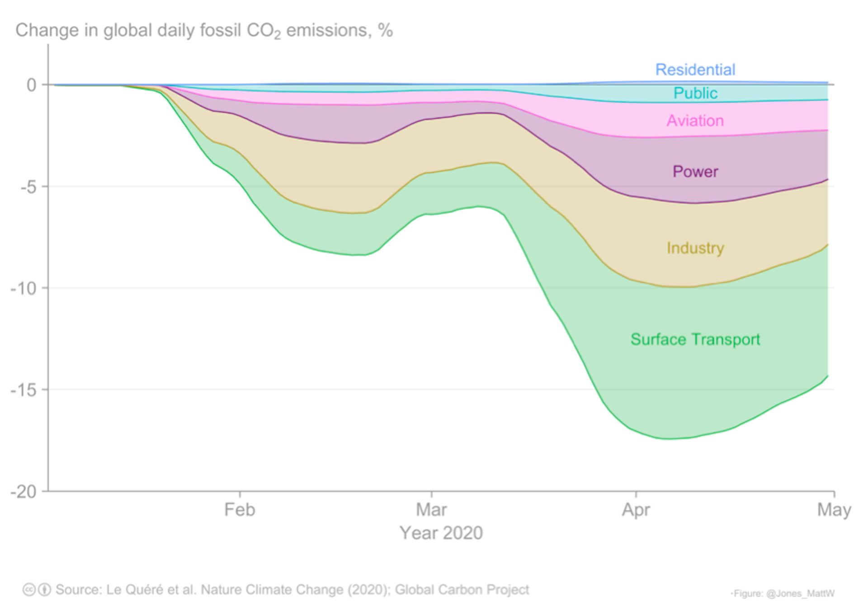Click the Power area label
868x613 pixels.
[695, 171]
